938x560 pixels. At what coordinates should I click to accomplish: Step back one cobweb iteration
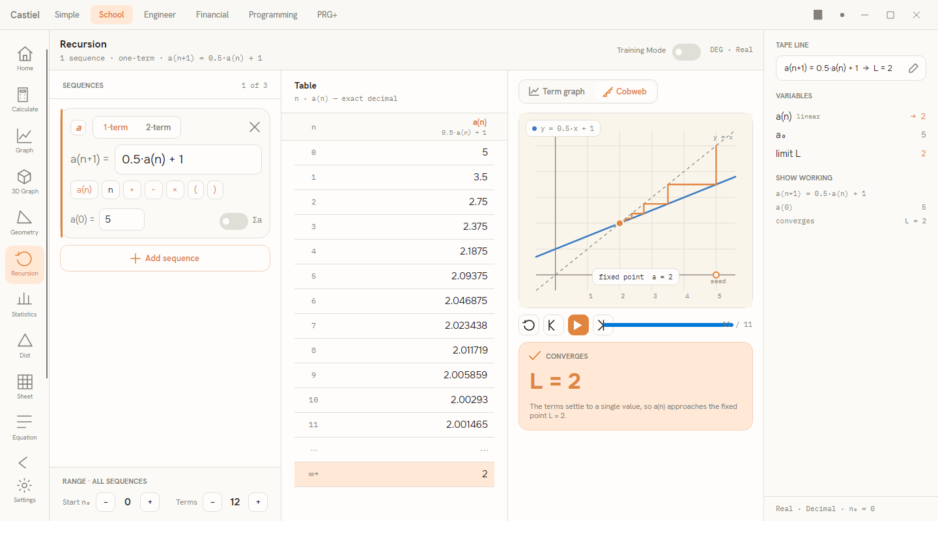pyautogui.click(x=552, y=325)
